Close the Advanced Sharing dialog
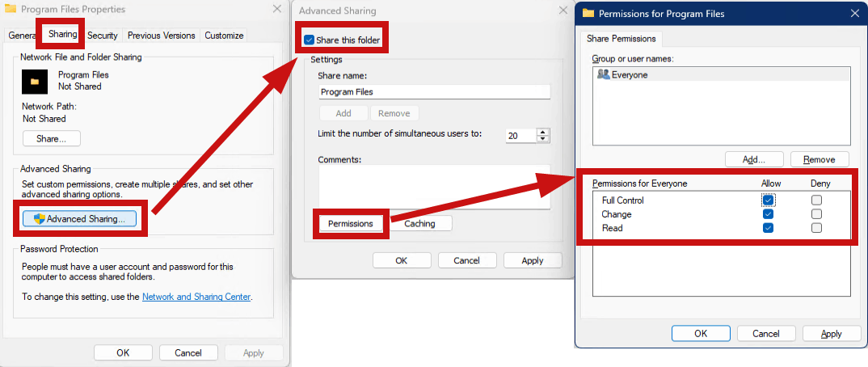The height and width of the screenshot is (367, 868). [x=563, y=10]
